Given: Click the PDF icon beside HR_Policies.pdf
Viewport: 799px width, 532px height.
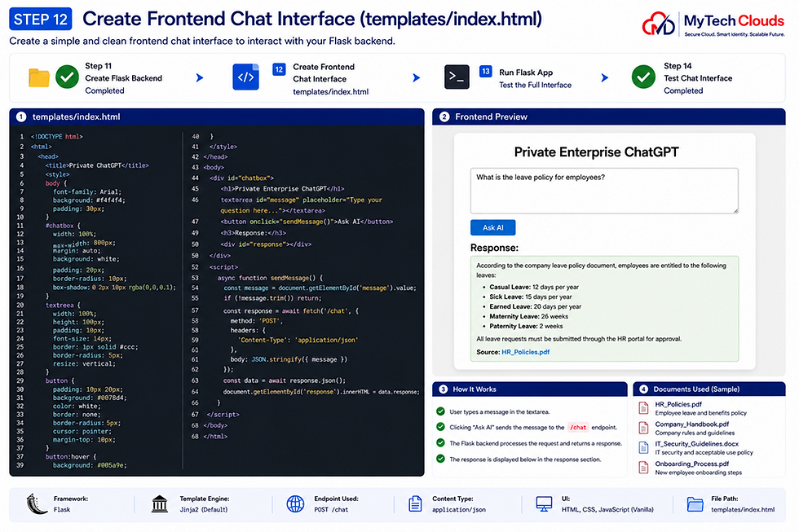Looking at the screenshot, I should (643, 408).
